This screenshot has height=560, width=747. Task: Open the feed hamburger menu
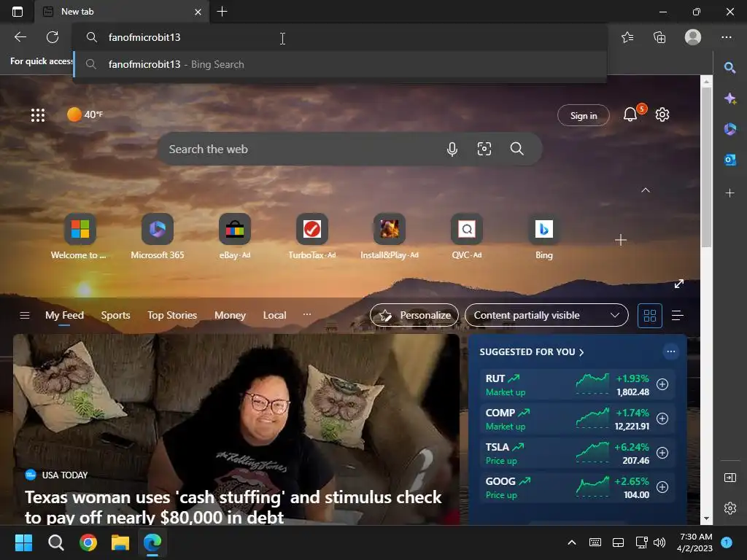click(25, 315)
